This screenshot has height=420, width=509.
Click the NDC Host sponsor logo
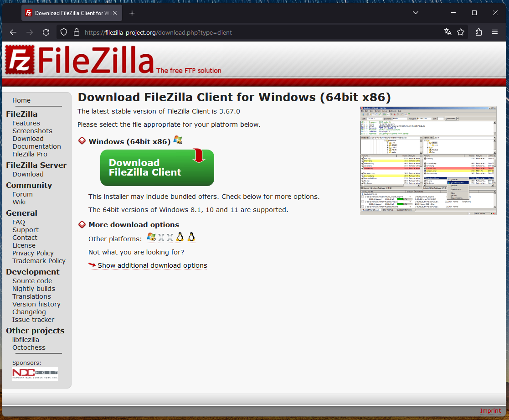tap(35, 374)
